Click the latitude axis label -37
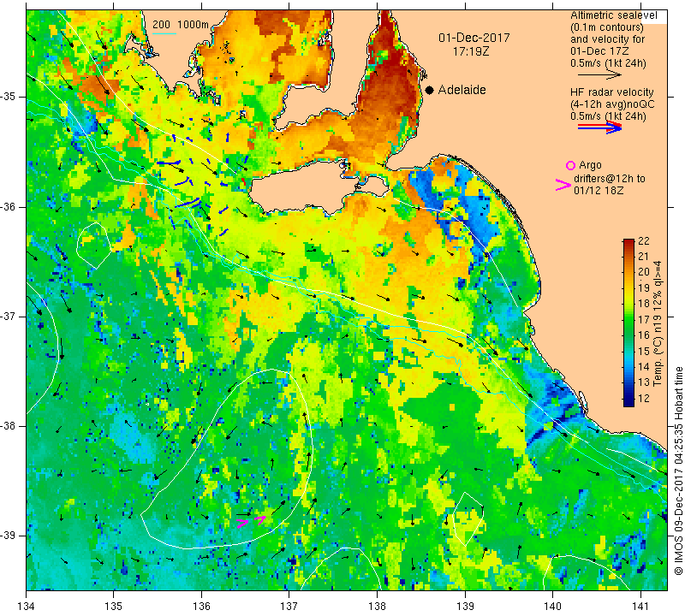 coord(9,316)
